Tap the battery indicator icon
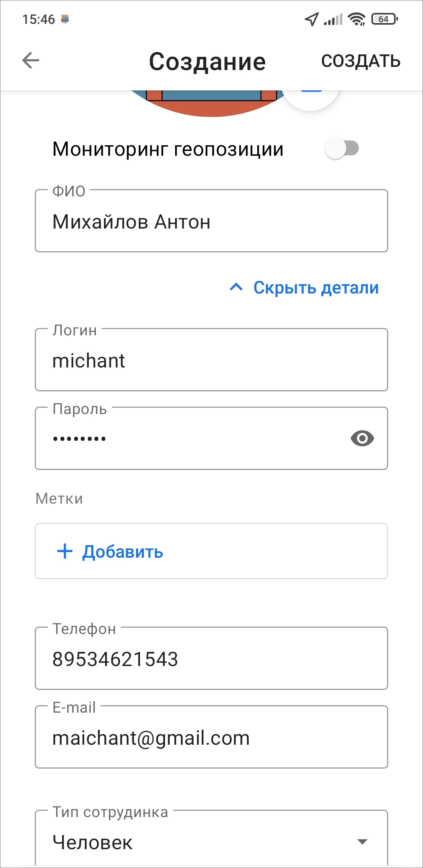The image size is (423, 868). tap(385, 19)
